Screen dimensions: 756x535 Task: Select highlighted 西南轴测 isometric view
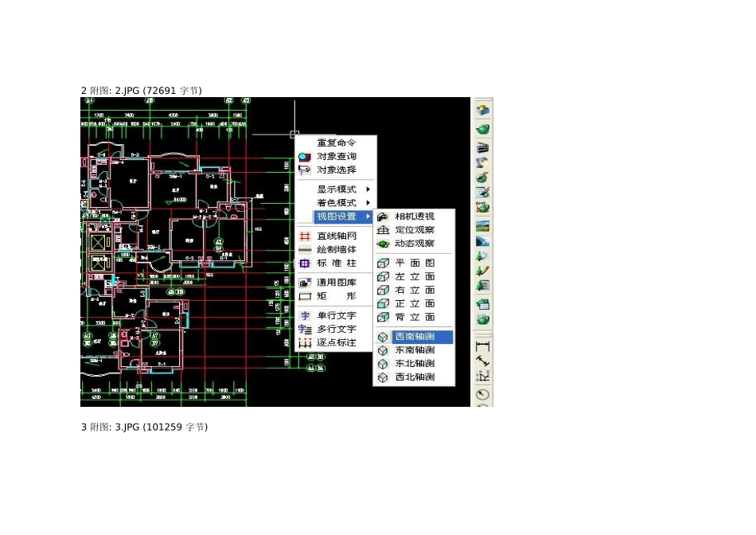coord(414,337)
